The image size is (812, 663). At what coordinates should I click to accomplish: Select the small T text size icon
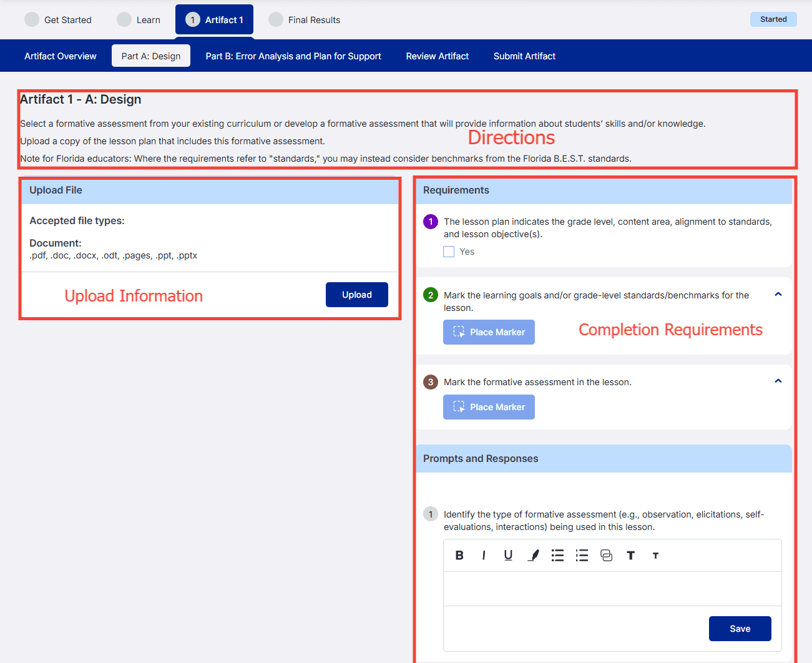655,555
